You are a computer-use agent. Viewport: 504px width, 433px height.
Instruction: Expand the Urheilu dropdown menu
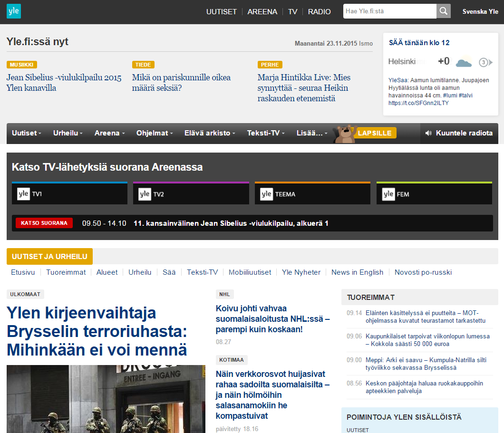(x=68, y=133)
